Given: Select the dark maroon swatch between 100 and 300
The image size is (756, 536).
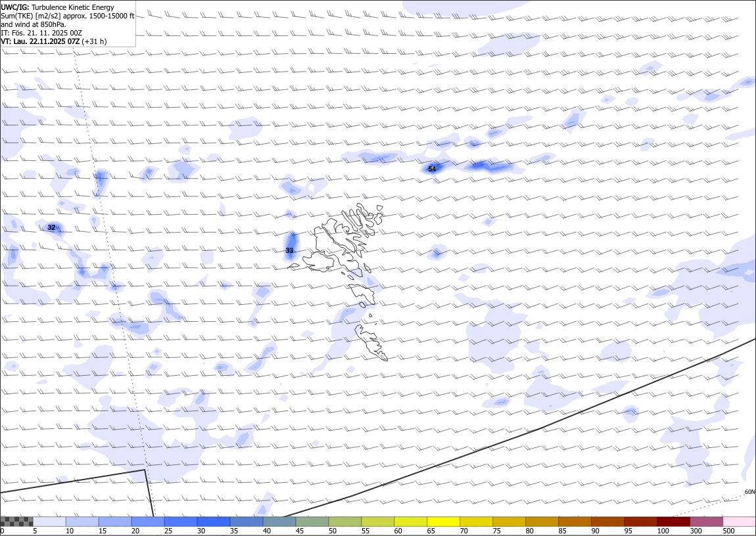Looking at the screenshot, I should click(x=673, y=522).
